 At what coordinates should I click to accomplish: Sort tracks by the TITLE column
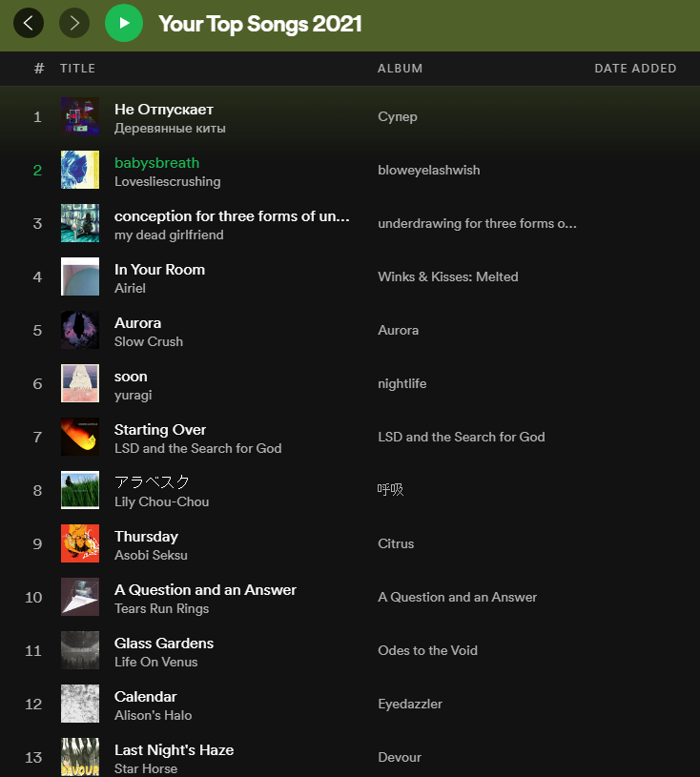tap(78, 68)
